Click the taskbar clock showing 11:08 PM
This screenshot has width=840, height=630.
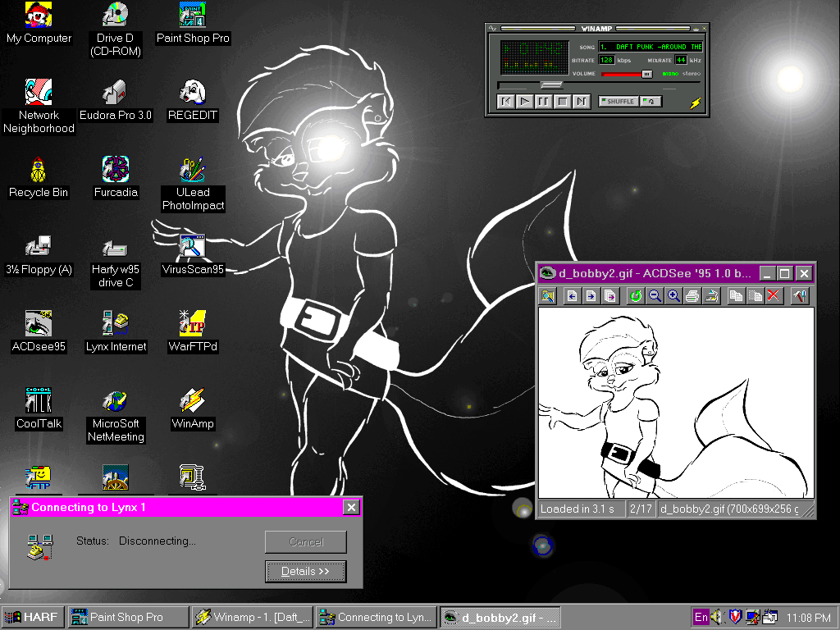click(x=808, y=618)
